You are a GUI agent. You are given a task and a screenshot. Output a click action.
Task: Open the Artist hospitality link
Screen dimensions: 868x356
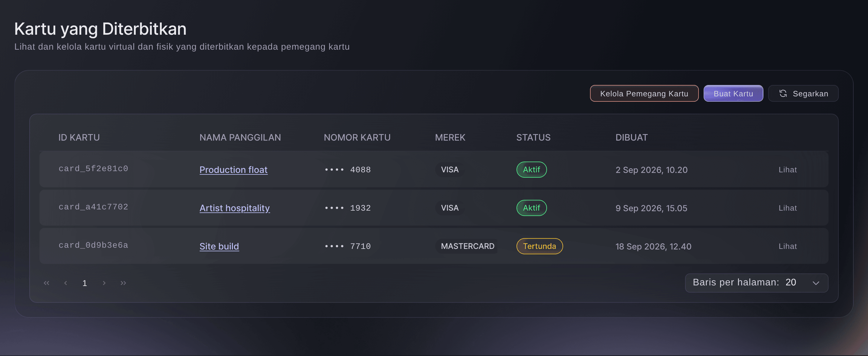point(235,208)
